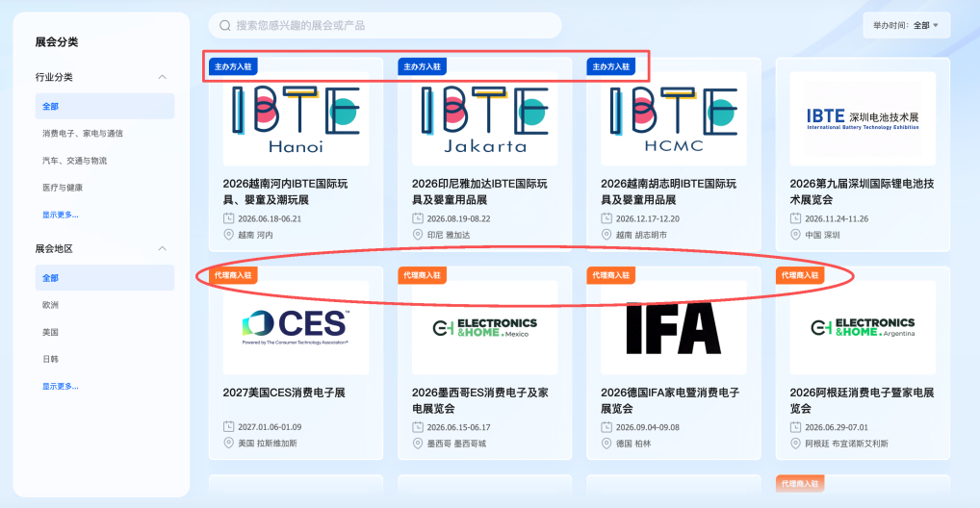Click 代理商入驻 badge on IFA card

[610, 275]
